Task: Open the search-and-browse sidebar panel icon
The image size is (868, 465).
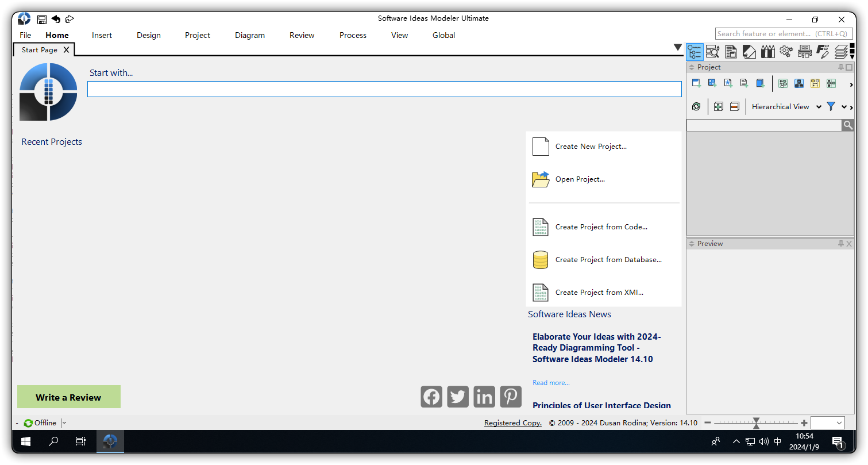Action: 713,52
